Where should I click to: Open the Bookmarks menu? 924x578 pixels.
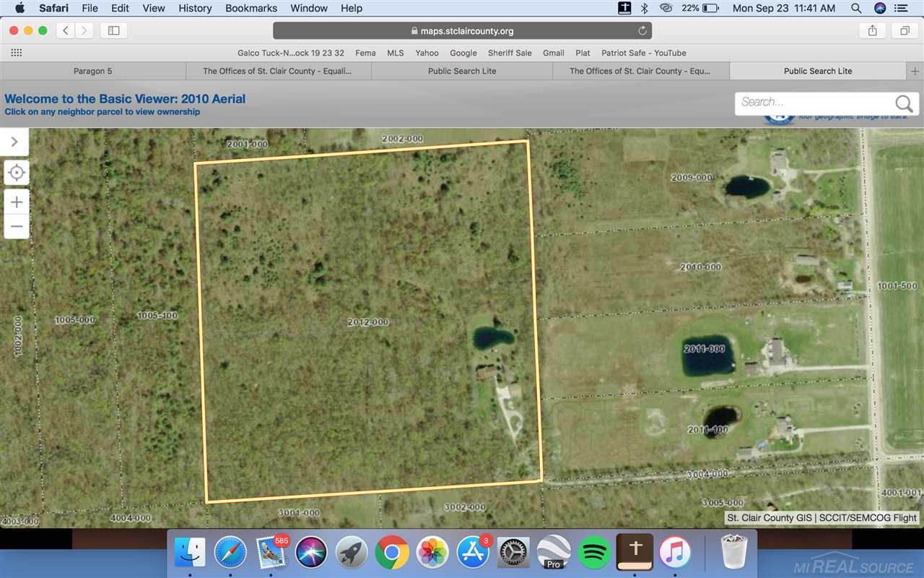tap(251, 8)
